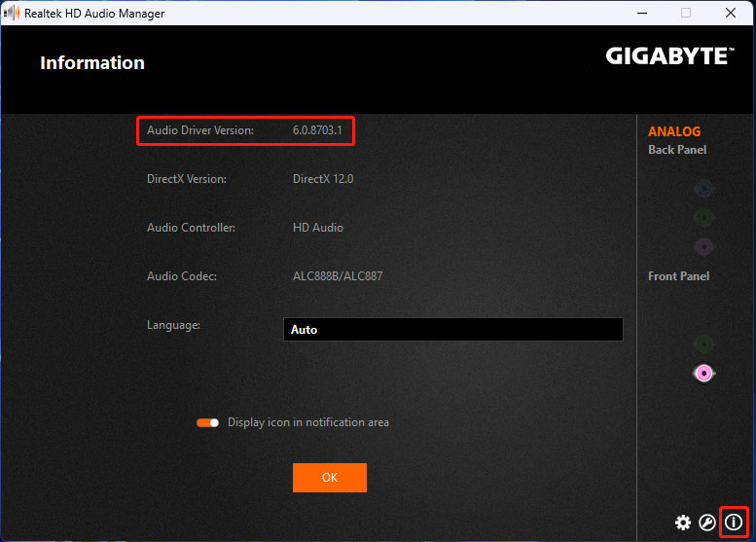The width and height of the screenshot is (756, 542).
Task: Click the DirectX 12.0 value
Action: [x=323, y=179]
